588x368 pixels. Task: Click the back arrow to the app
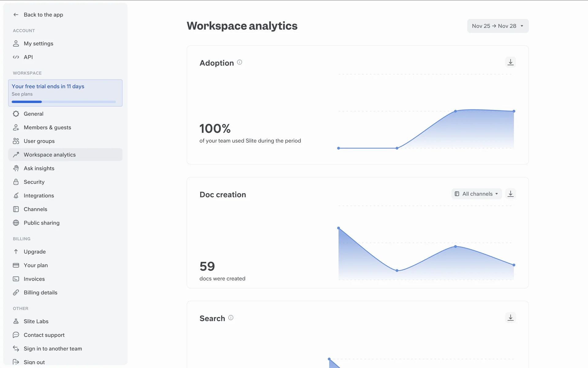[16, 15]
